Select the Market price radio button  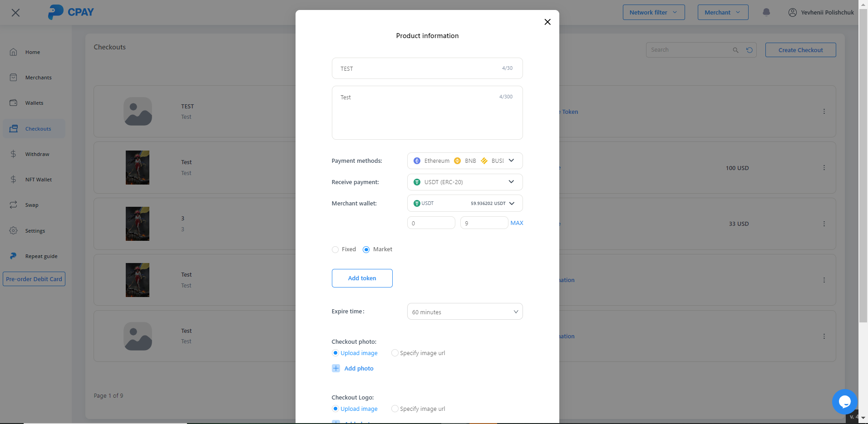(366, 249)
